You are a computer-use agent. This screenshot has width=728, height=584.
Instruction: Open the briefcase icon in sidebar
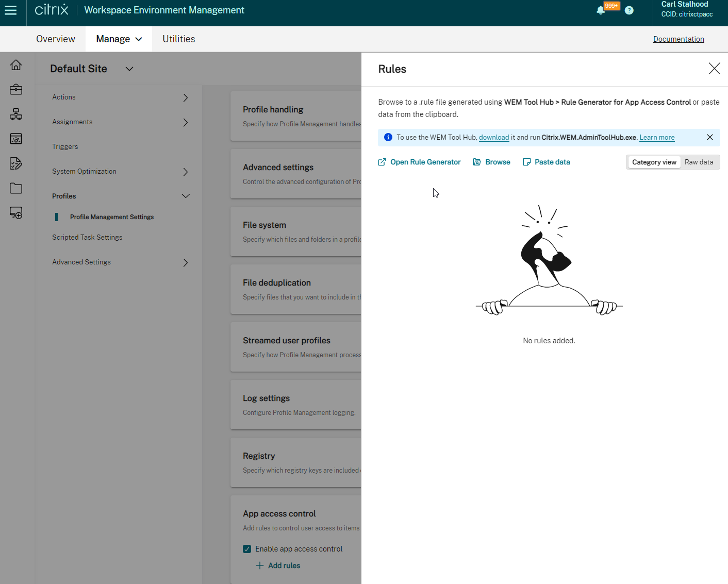pos(16,90)
